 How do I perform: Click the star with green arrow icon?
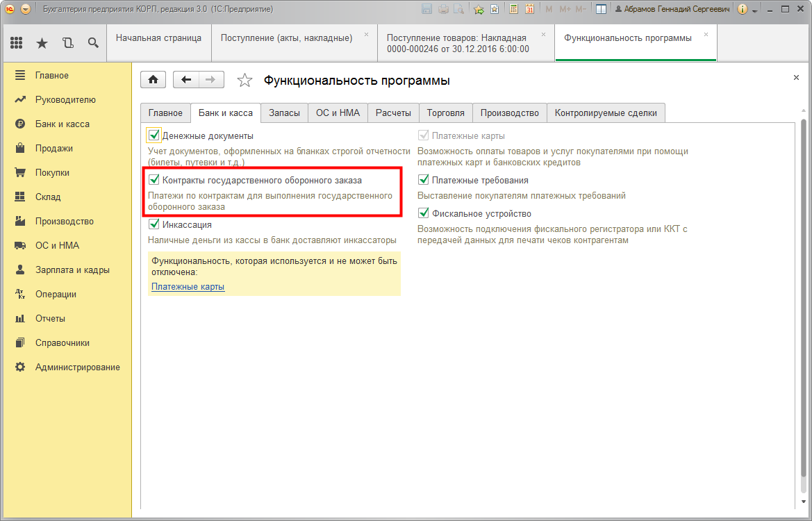point(479,9)
